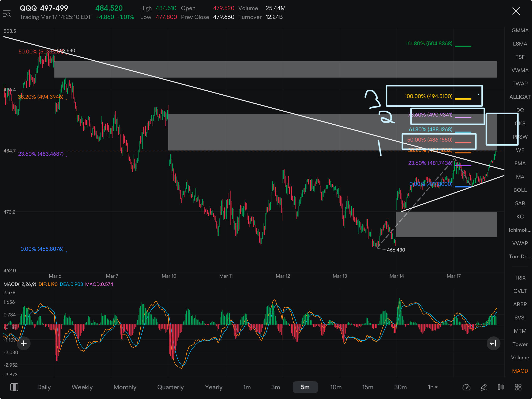Viewport: 532px width, 399px height.
Task: Enable the LSMA indicator
Action: click(x=520, y=44)
